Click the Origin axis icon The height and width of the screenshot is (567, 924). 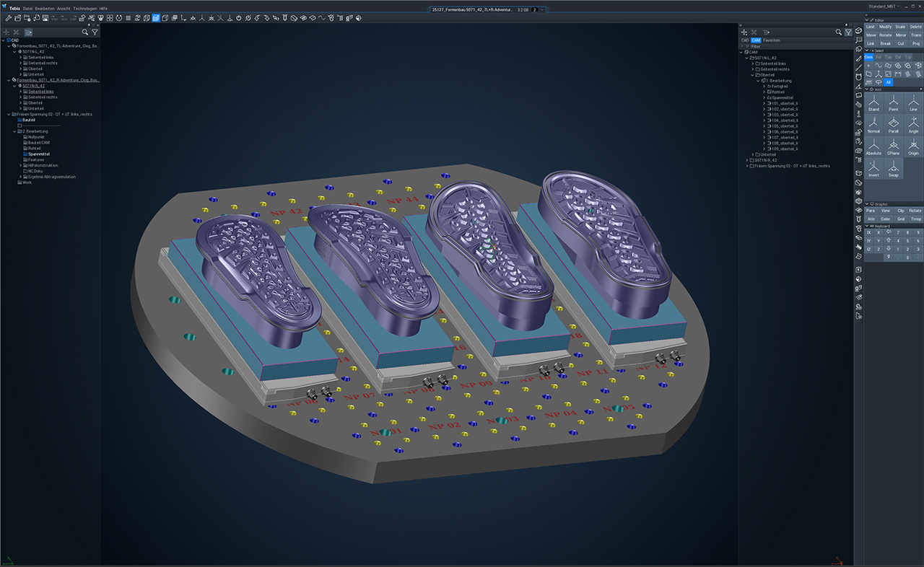(913, 146)
